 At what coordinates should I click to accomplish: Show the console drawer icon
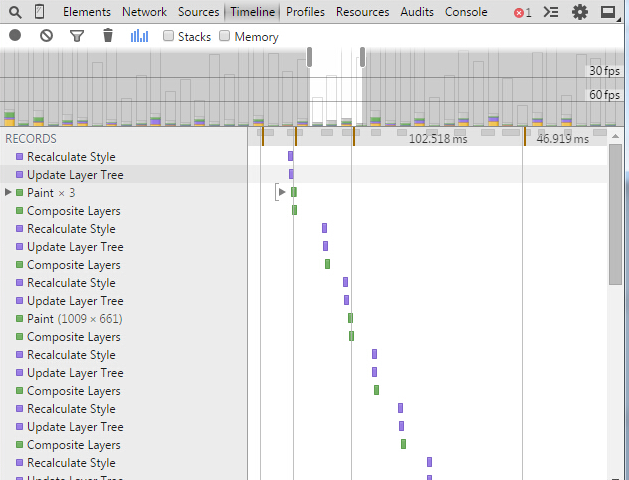[551, 12]
